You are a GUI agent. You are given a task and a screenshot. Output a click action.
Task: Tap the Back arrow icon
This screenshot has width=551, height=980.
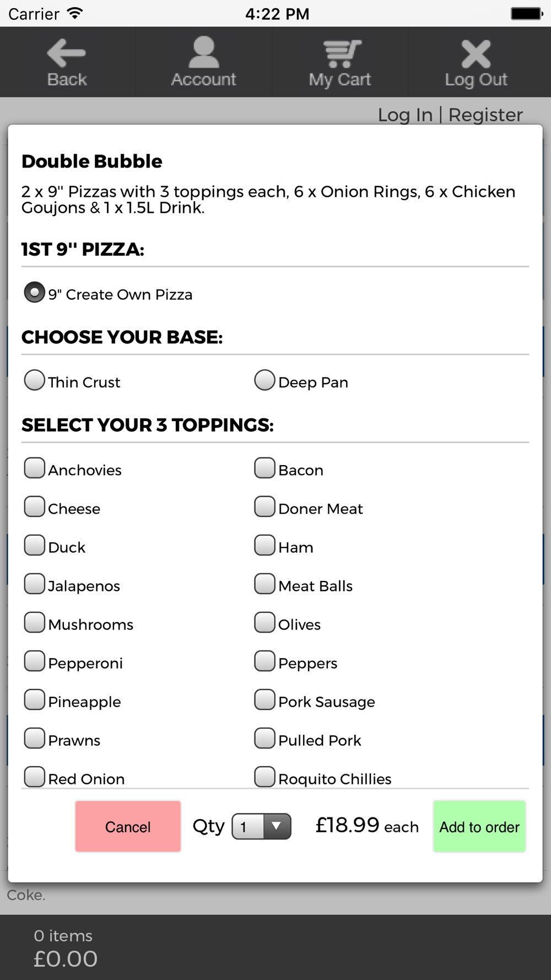coord(67,53)
